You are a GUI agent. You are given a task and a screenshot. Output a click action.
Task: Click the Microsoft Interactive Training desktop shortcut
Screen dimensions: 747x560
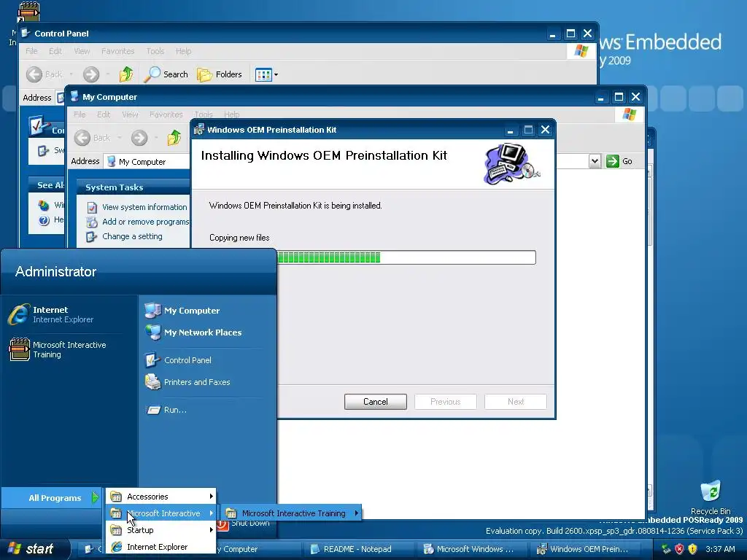(28, 13)
